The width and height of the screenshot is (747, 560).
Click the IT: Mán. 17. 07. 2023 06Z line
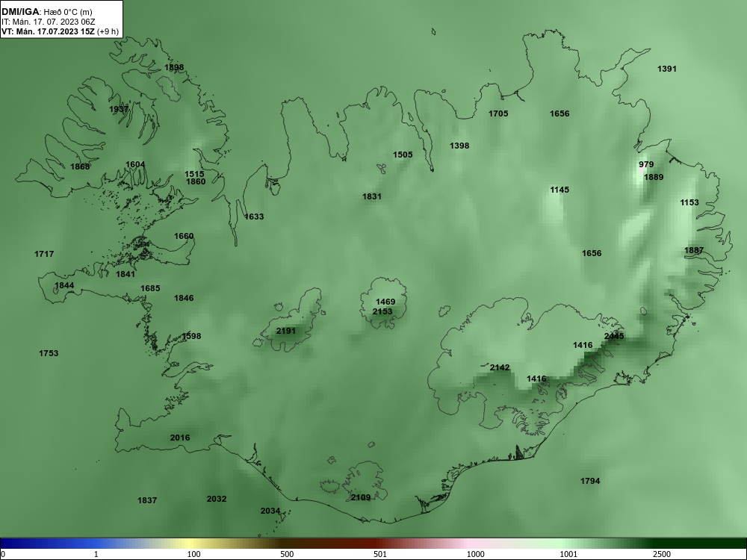48,22
